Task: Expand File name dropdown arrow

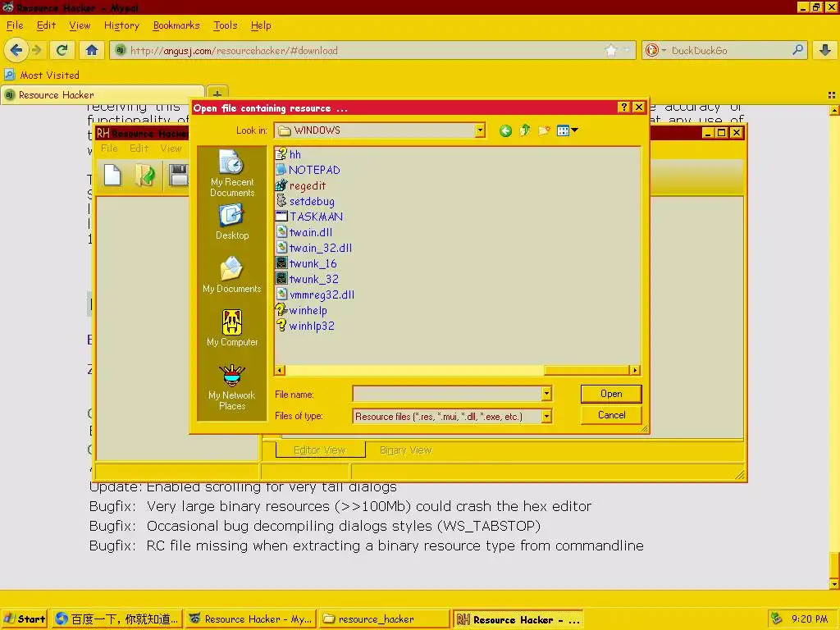Action: (546, 394)
